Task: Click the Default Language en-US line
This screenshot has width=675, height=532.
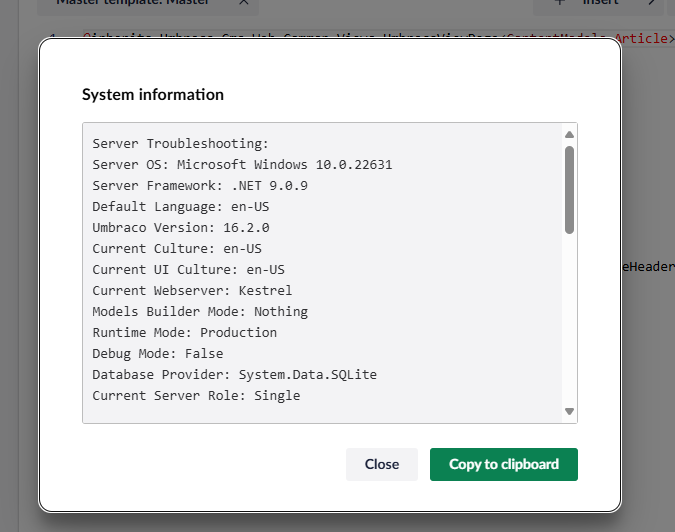Action: coord(180,207)
